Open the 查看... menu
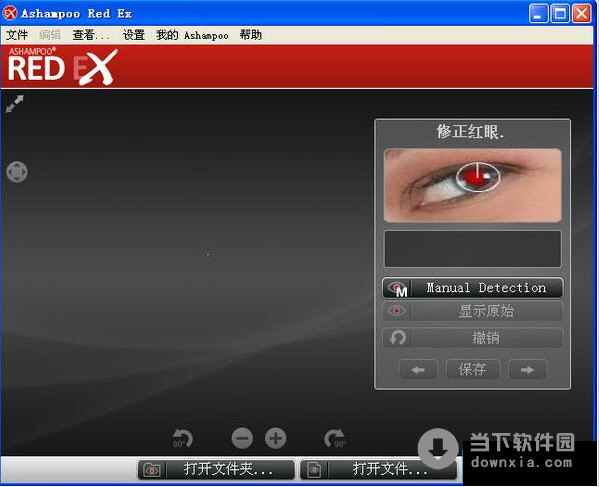 coord(91,35)
